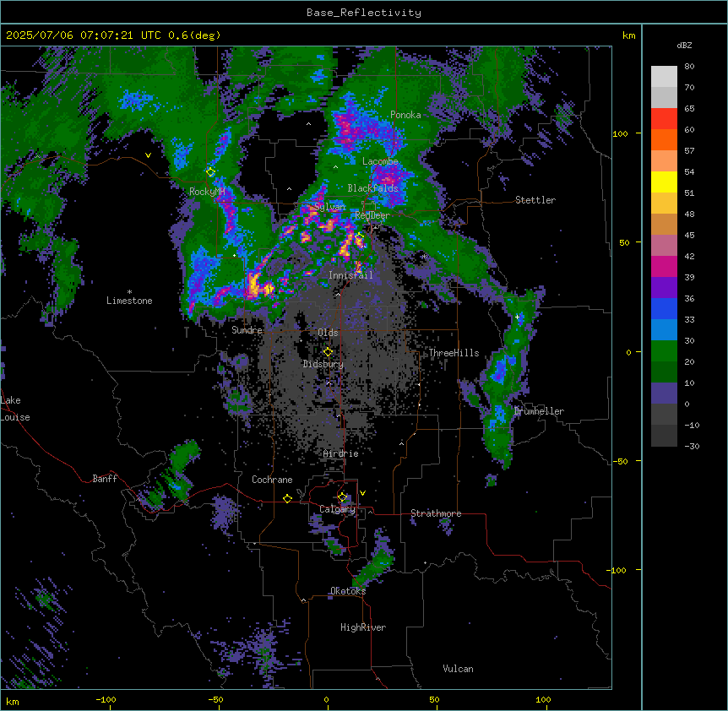728x711 pixels.
Task: Click the bright yellow 51-54 dBZ legend swatch
Action: (x=664, y=182)
